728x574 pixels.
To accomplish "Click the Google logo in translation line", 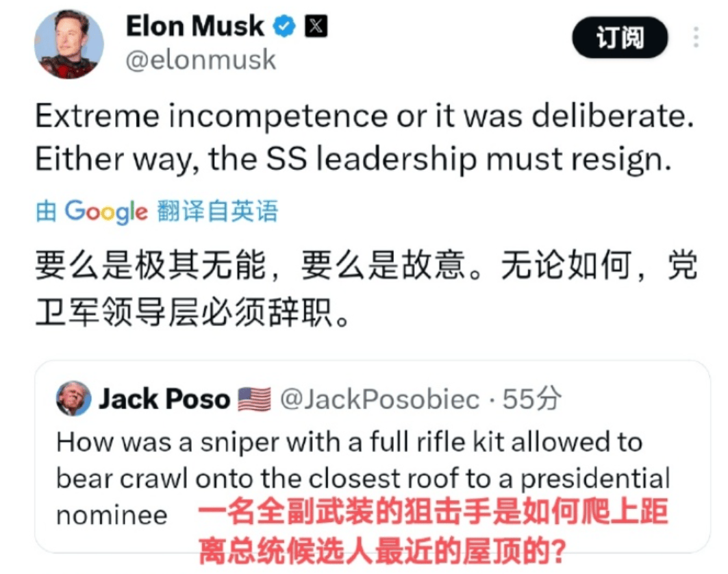I will [x=106, y=212].
